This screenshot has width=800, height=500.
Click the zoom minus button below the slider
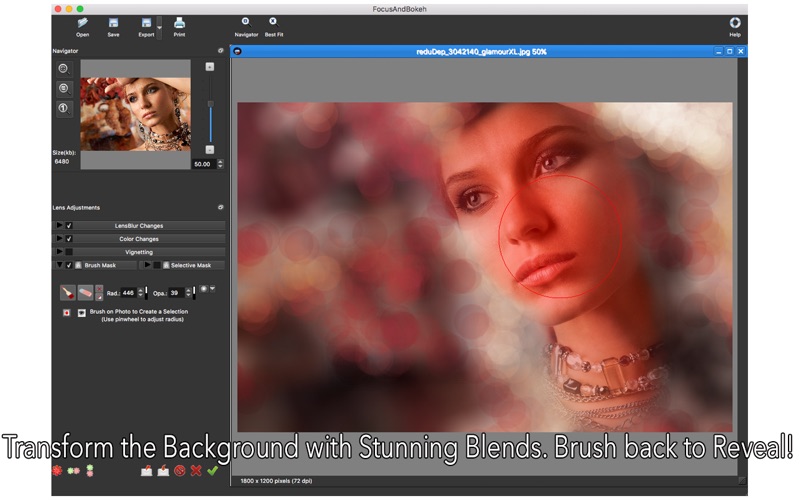click(x=210, y=149)
